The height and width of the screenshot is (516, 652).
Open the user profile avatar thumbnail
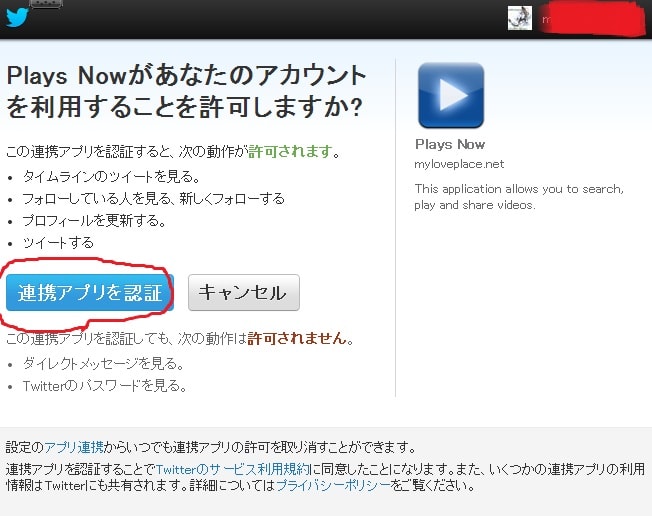coord(520,18)
